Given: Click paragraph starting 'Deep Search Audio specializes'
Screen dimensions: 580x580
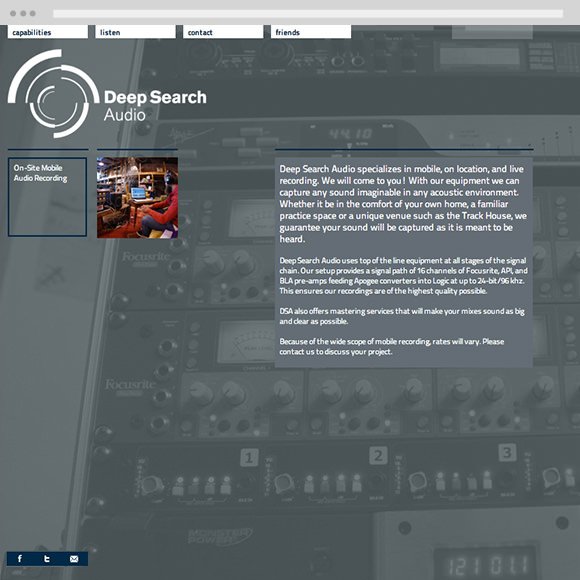Looking at the screenshot, I should click(x=403, y=204).
